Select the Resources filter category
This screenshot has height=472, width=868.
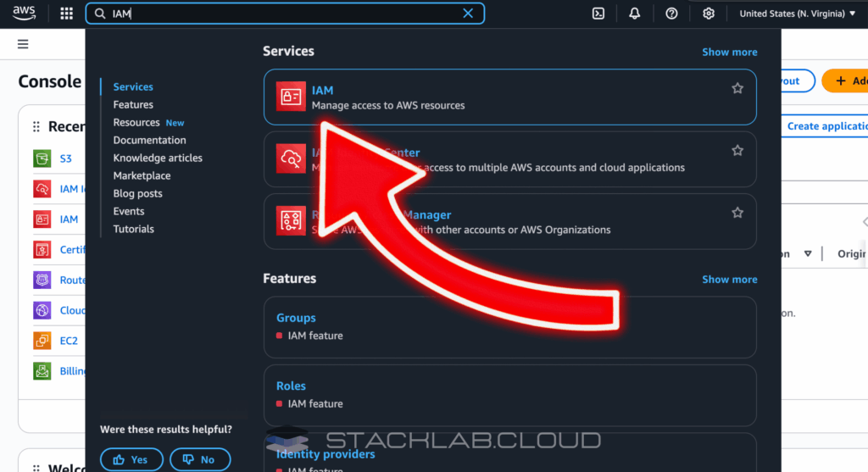point(136,122)
